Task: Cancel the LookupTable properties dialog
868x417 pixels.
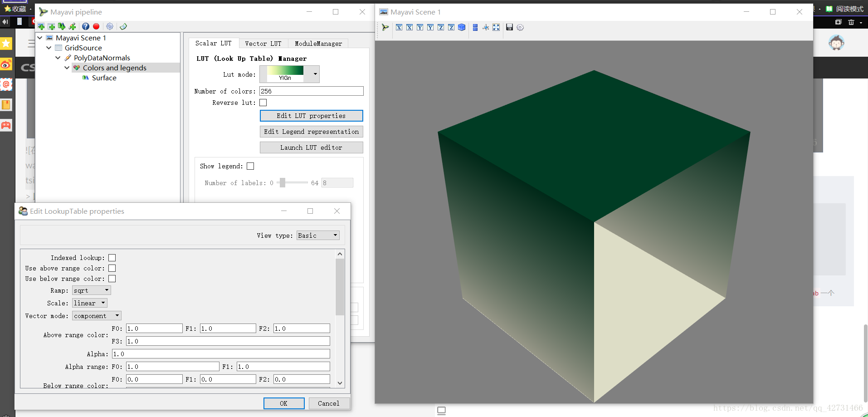Action: (x=329, y=403)
